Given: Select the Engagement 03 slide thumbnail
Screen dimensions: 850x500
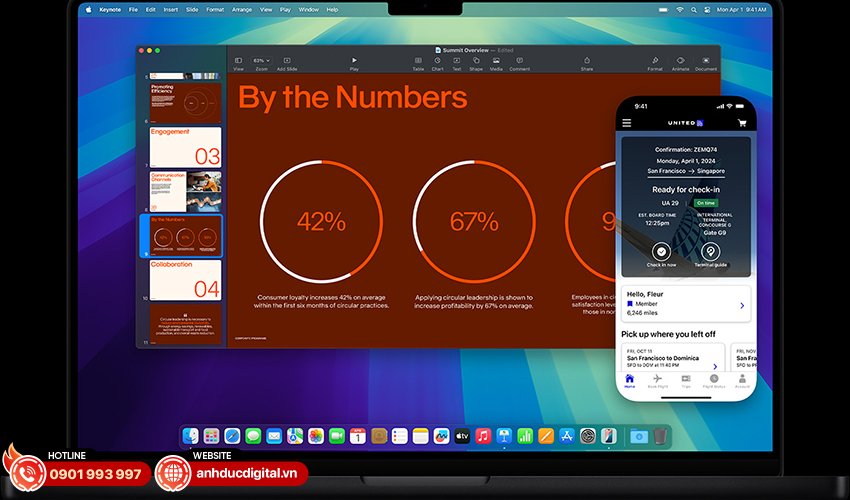Looking at the screenshot, I should (x=185, y=147).
